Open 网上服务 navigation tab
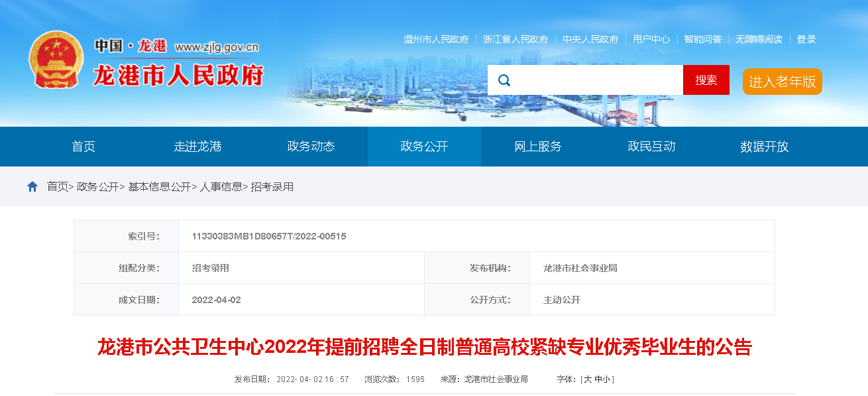Viewport: 868px width, 396px height. (538, 147)
